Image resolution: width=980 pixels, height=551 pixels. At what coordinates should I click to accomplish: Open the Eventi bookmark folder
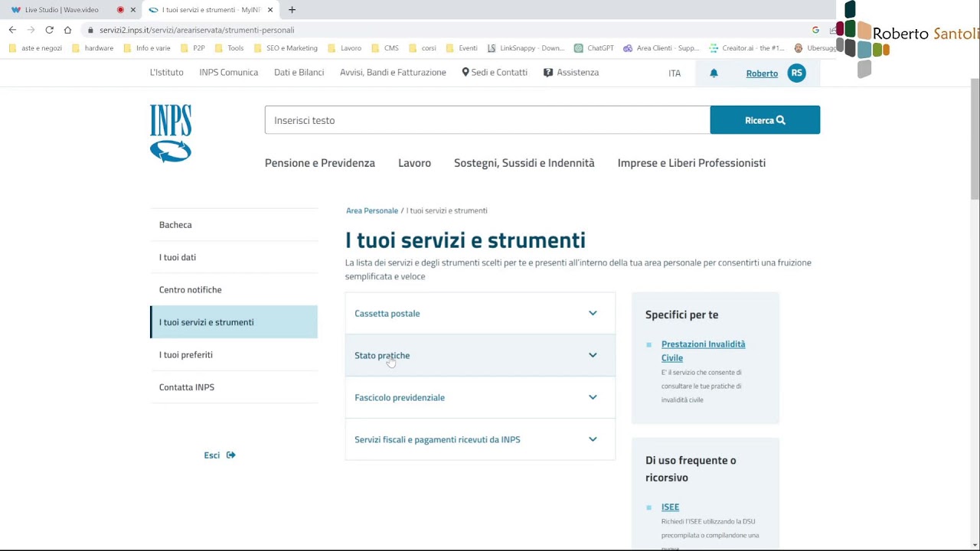(x=462, y=47)
